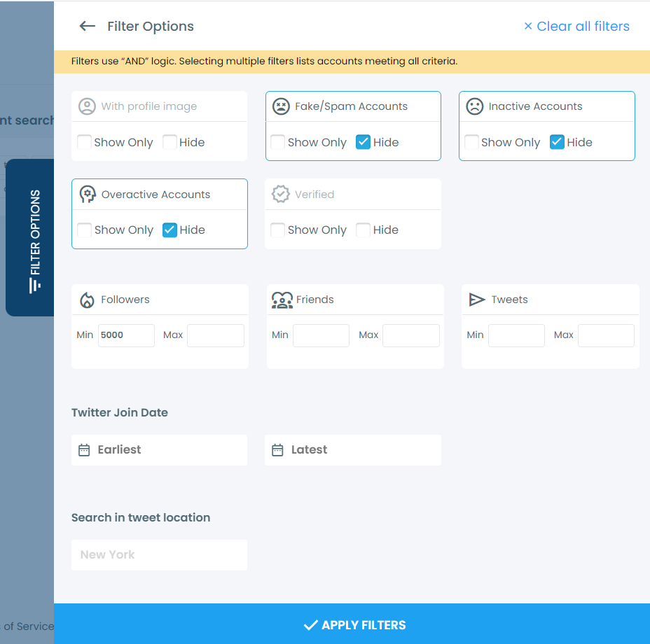Enable Show Only for Fake/Spam Accounts
Screen dimensions: 650x644
[x=277, y=141]
